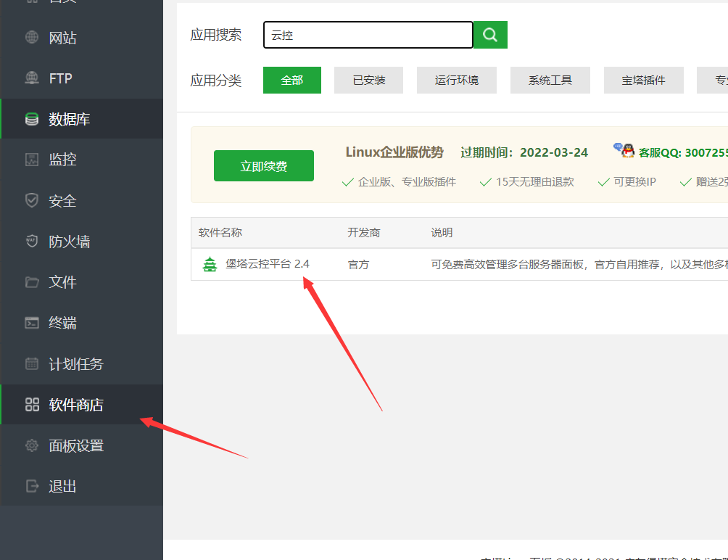Click the 堡塔云控平台 pagoda icon
728x560 pixels.
pos(210,264)
